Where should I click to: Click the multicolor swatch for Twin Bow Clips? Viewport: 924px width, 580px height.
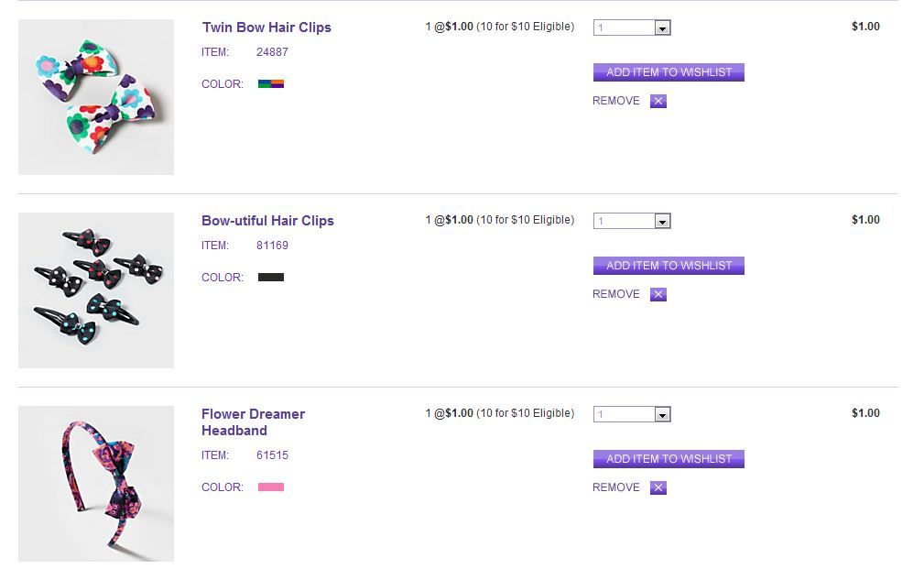(271, 84)
